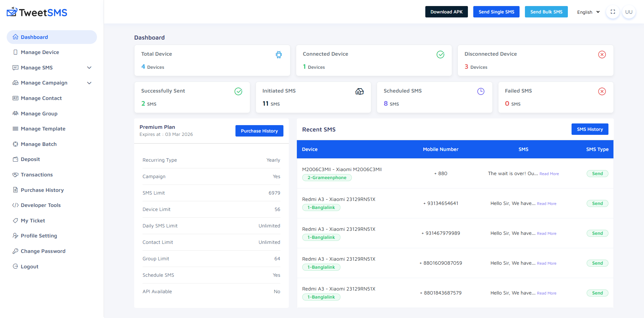The height and width of the screenshot is (318, 644).
Task: Expand the Manage SMS submenu chevron
Action: point(89,68)
